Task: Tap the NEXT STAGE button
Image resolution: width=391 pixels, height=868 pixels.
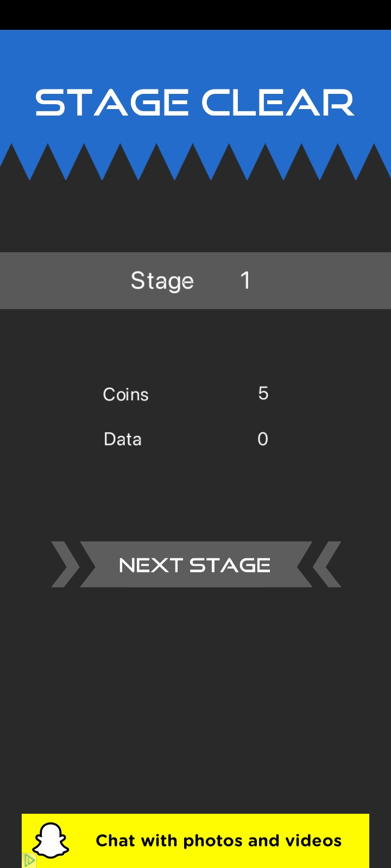Action: [196, 564]
